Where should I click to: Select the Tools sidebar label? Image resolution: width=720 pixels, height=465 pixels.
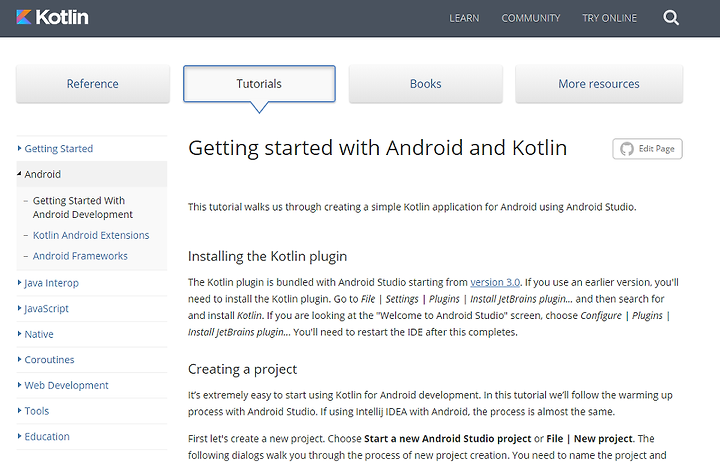pyautogui.click(x=37, y=411)
